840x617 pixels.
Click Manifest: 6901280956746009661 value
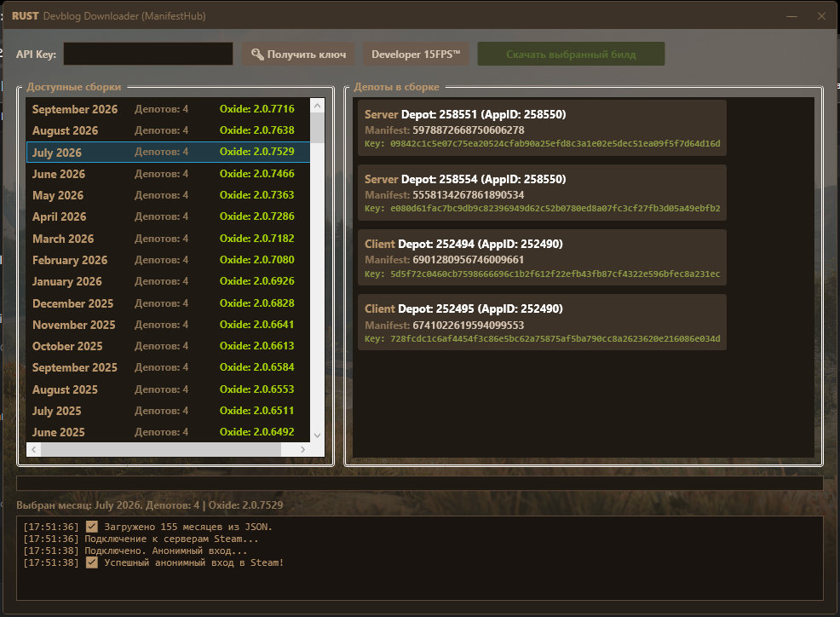(x=469, y=260)
